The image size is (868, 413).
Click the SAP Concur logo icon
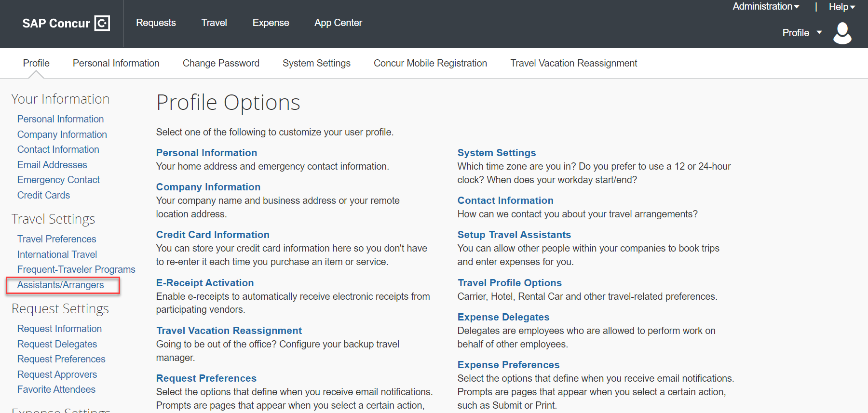coord(102,23)
